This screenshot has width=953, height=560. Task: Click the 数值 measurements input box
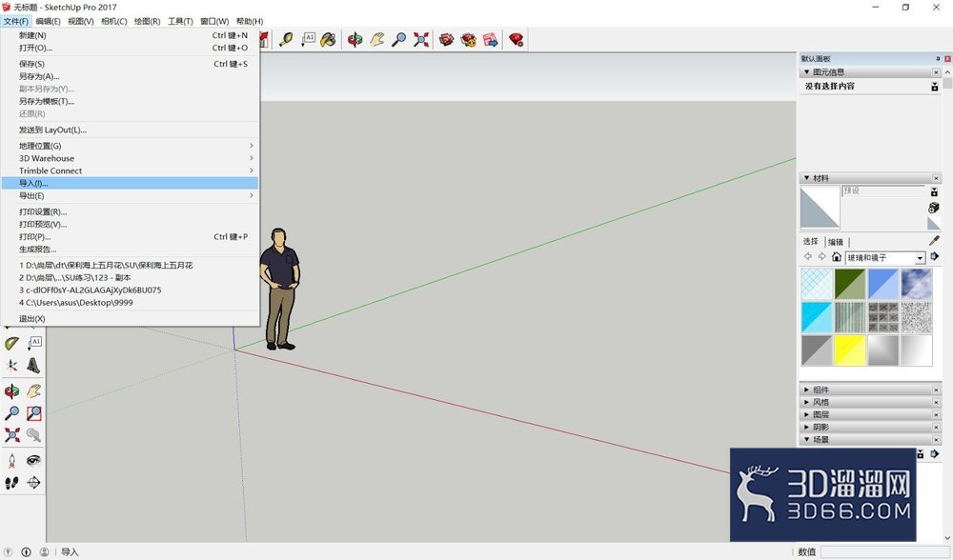click(x=882, y=551)
